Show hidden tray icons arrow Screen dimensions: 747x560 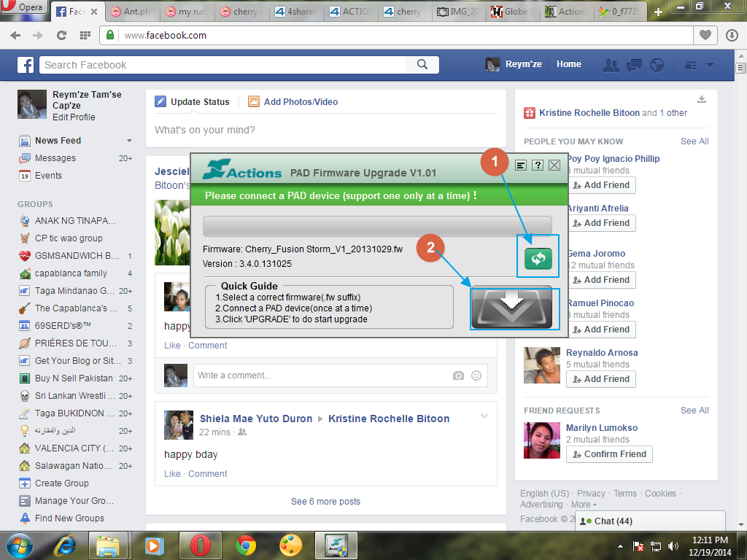620,546
